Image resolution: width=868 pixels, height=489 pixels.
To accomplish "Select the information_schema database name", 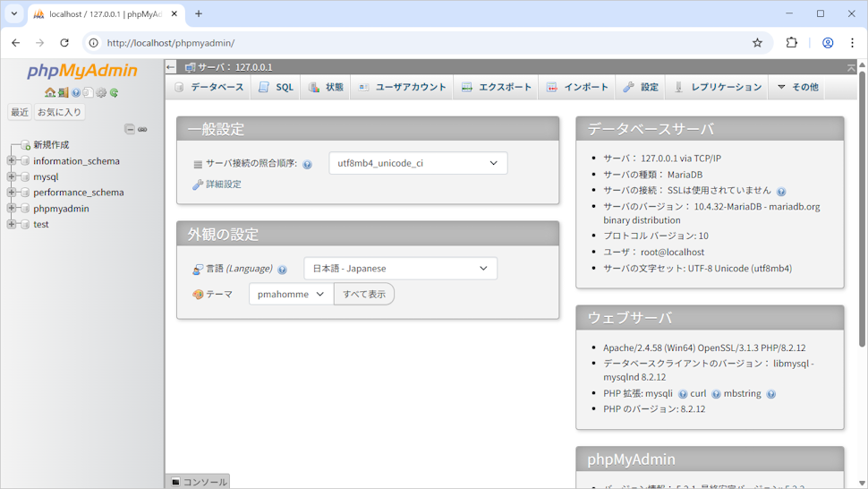I will click(x=76, y=160).
